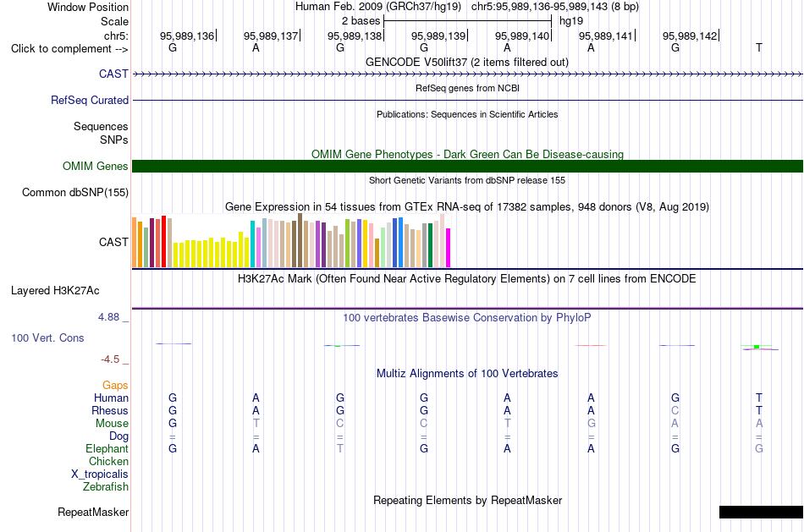This screenshot has width=804, height=532.
Task: Click the dark green bar in GTEx chart
Action: (430, 245)
